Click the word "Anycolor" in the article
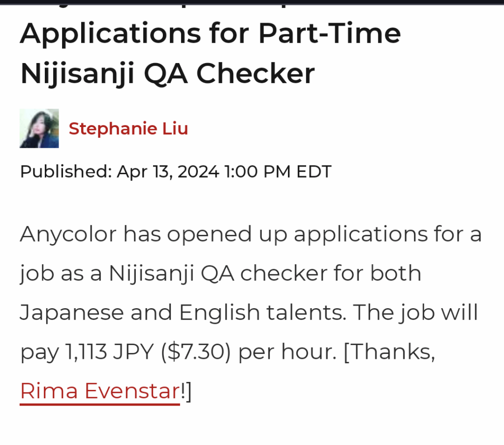This screenshot has width=504, height=445. pos(67,234)
